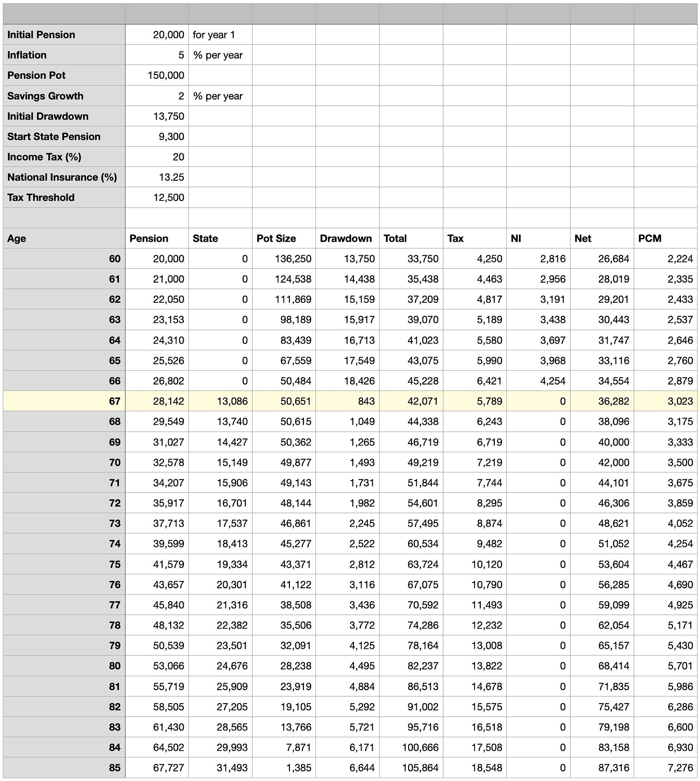Select Pension 55,719 at age 81

157,686
